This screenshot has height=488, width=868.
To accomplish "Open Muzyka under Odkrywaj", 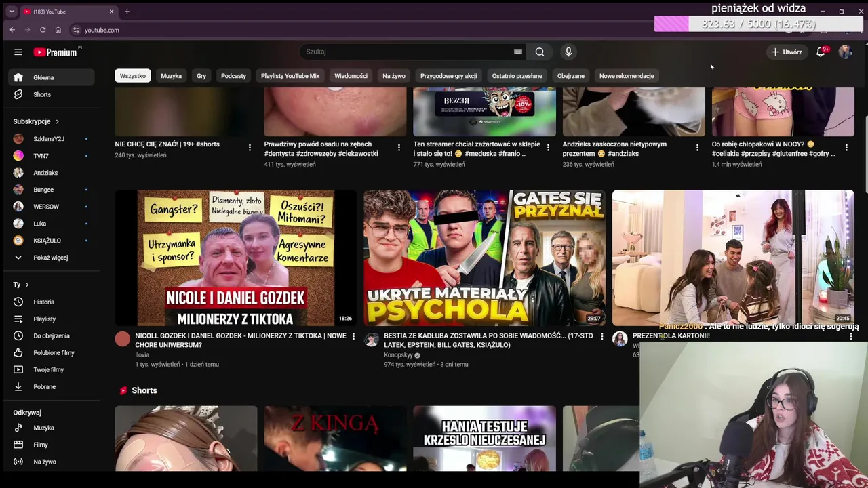I will coord(52,428).
